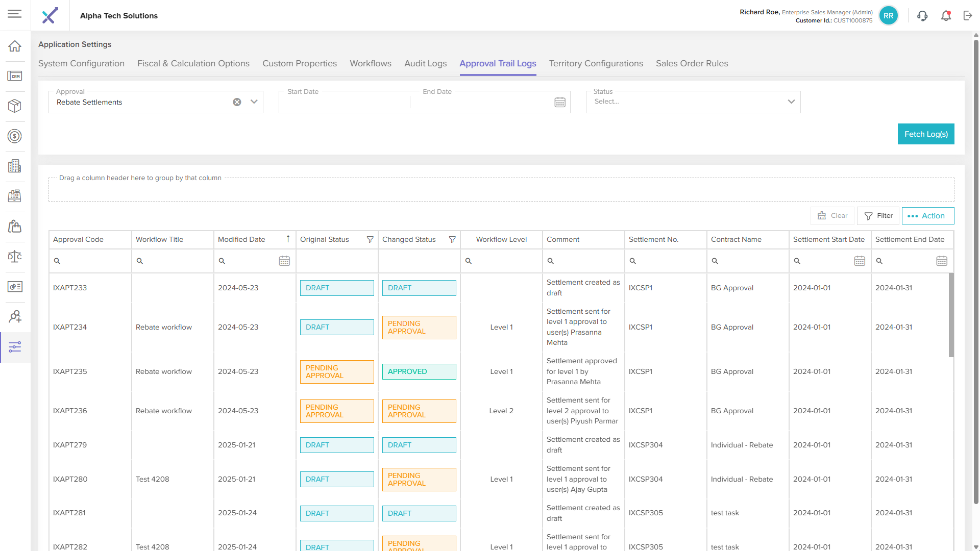Viewport: 980px width, 551px height.
Task: Switch to the Audit Logs tab
Action: [425, 64]
